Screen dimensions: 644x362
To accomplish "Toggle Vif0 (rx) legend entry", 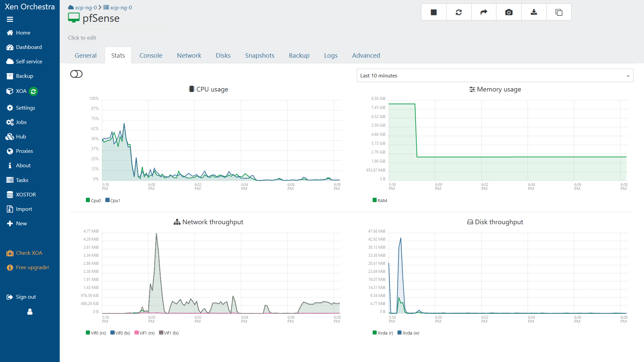I will (x=96, y=333).
